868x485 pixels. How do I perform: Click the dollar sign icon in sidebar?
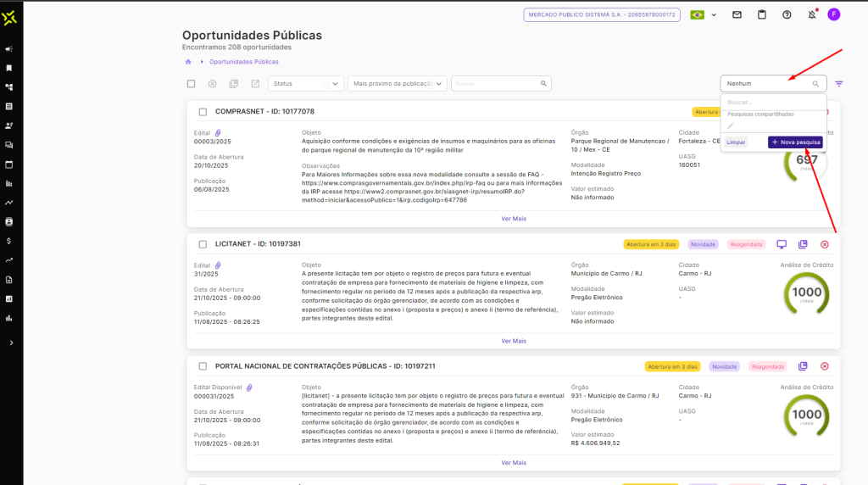(9, 241)
